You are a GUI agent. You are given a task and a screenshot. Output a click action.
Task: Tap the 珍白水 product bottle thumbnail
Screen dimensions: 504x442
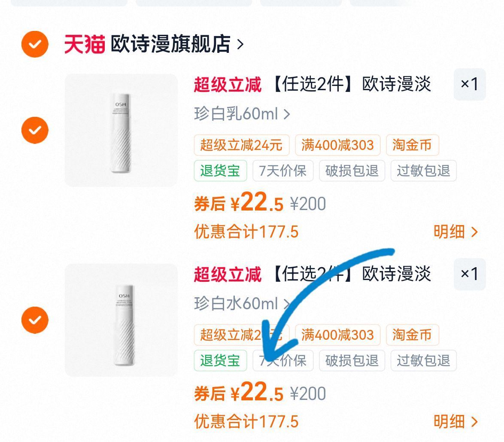(121, 320)
